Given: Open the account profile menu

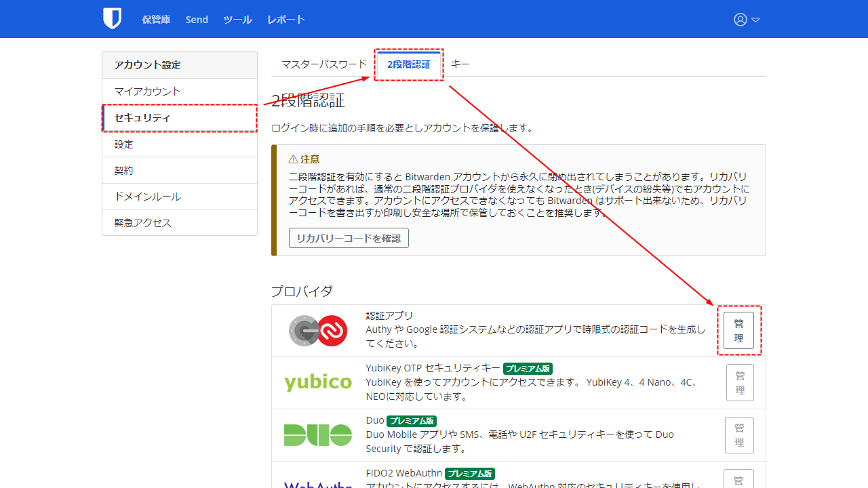Looking at the screenshot, I should [x=747, y=20].
